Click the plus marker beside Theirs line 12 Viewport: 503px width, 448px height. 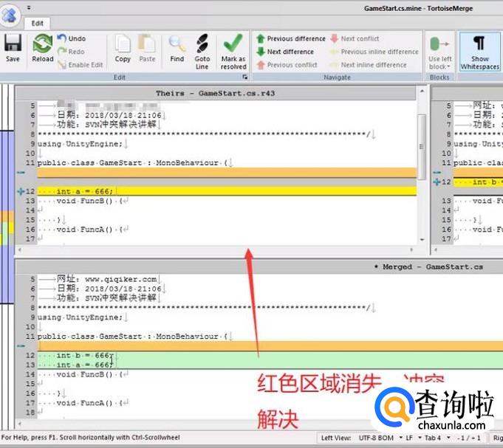21,191
